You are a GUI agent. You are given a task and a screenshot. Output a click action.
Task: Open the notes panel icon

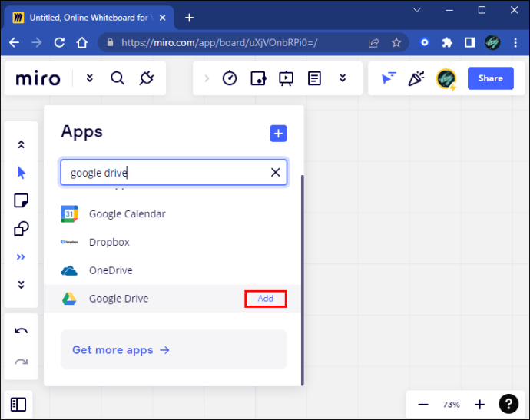click(314, 78)
